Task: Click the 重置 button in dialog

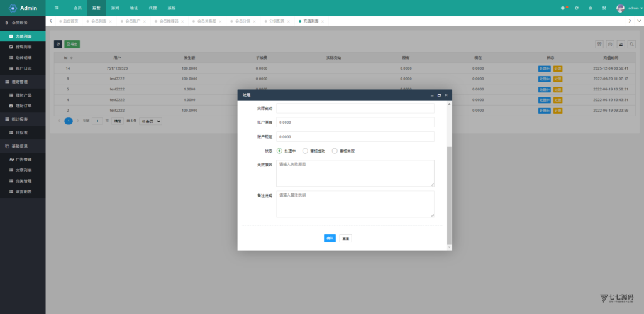Action: coord(345,238)
